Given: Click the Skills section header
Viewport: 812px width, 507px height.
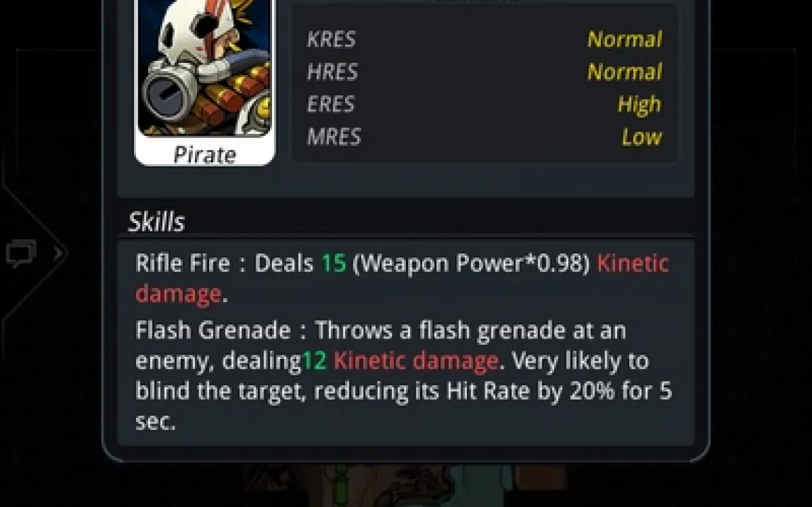Looking at the screenshot, I should click(157, 222).
